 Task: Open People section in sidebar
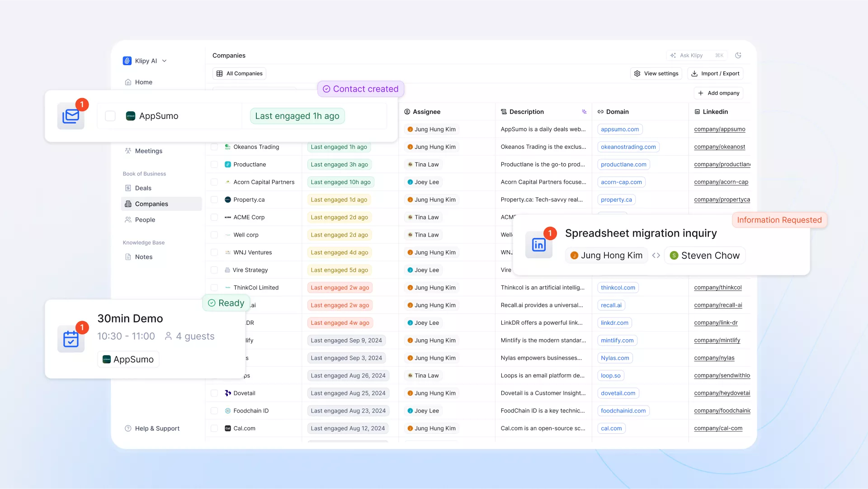pyautogui.click(x=145, y=220)
